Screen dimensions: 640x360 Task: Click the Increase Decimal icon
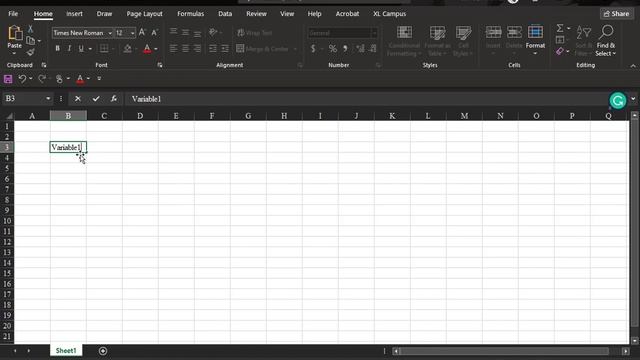coord(360,49)
